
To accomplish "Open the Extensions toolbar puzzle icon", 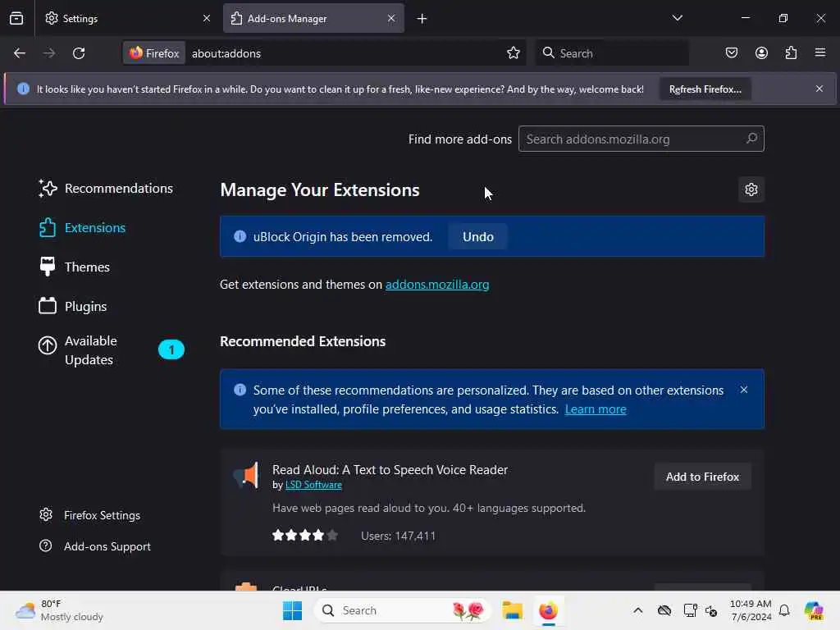I will tap(791, 53).
